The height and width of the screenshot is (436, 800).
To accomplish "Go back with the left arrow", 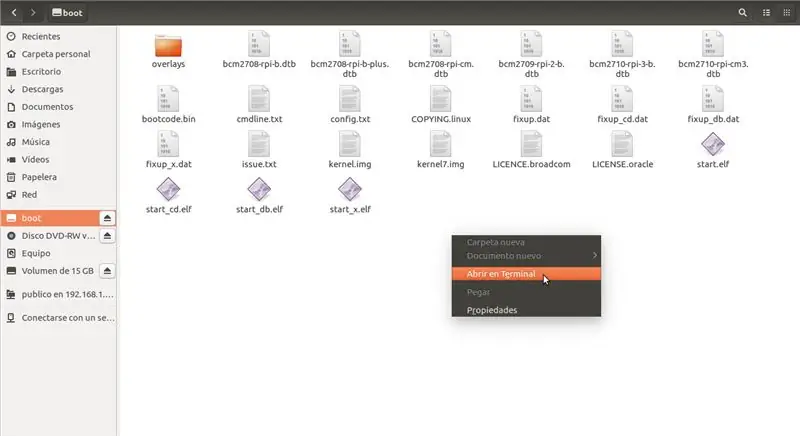I will click(14, 12).
